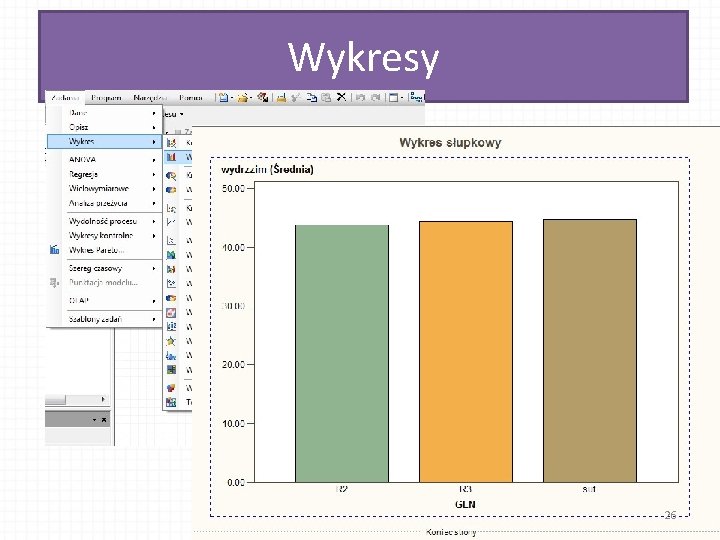Open the Zadania menu in the menu bar

(x=65, y=97)
